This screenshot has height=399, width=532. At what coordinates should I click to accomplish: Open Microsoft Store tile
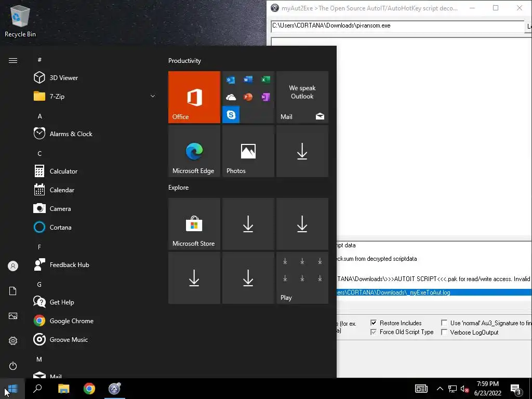click(x=194, y=224)
